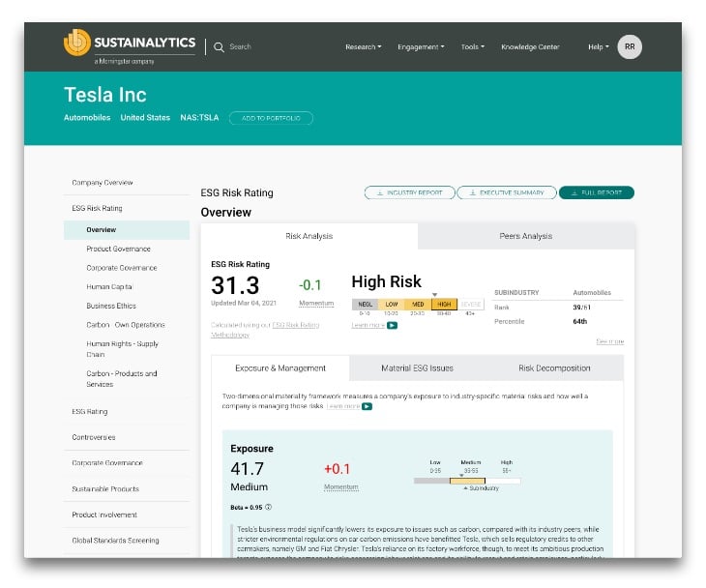Click the Add to Portfolio button
Screen dimensions: 706x588
[x=271, y=118]
